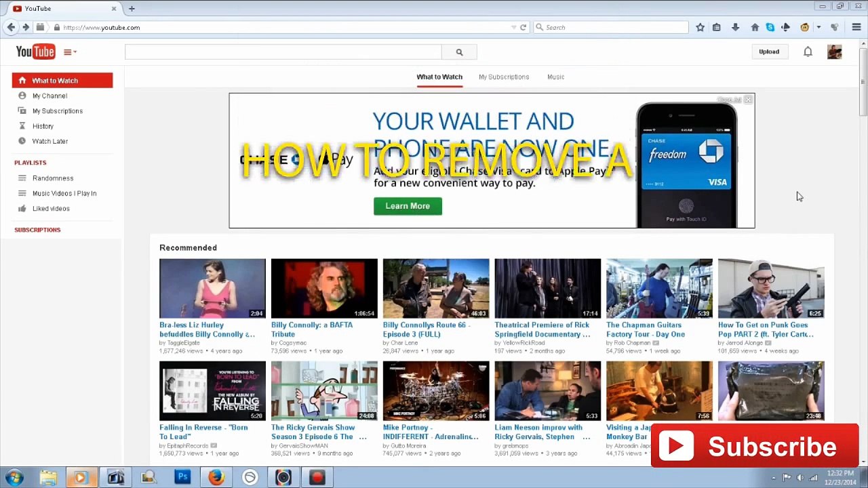Open the Randomness playlist

click(53, 178)
